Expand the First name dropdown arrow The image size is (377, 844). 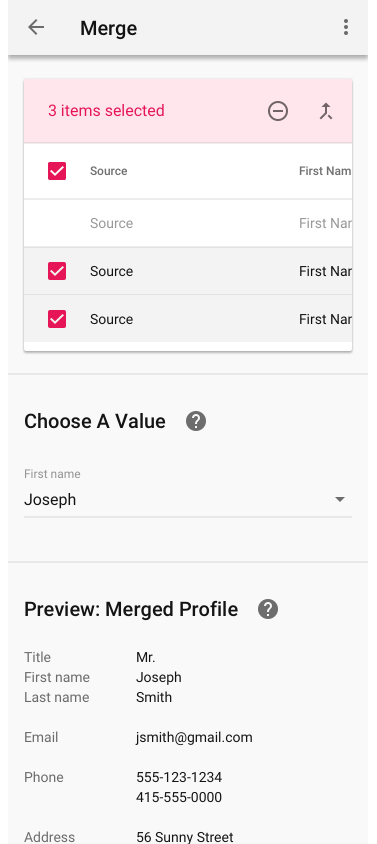pyautogui.click(x=340, y=500)
